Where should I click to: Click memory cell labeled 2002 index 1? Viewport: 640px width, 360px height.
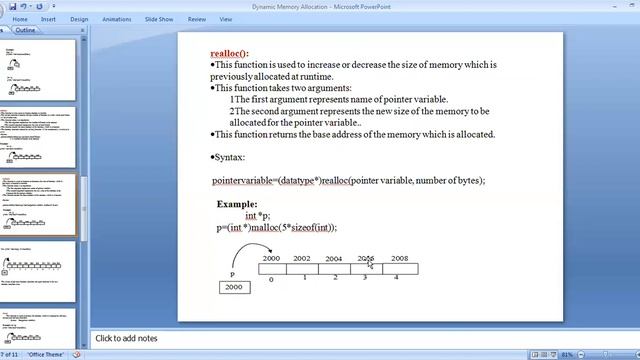(x=302, y=269)
